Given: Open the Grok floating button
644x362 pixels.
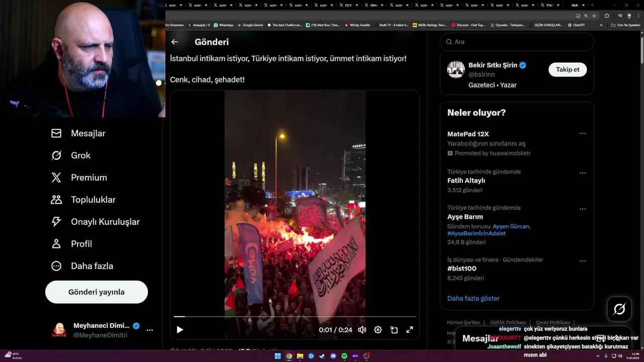Looking at the screenshot, I should 619,309.
